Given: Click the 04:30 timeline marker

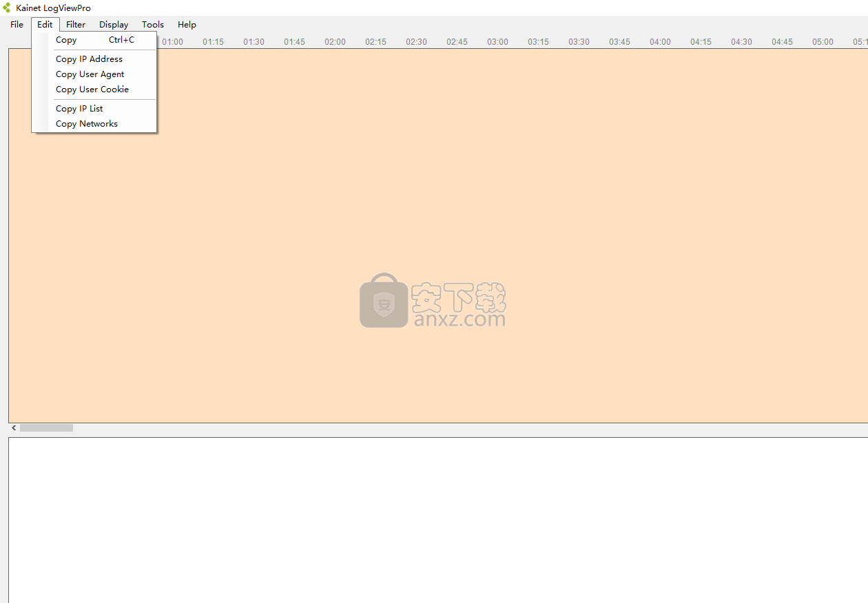Looking at the screenshot, I should point(741,42).
